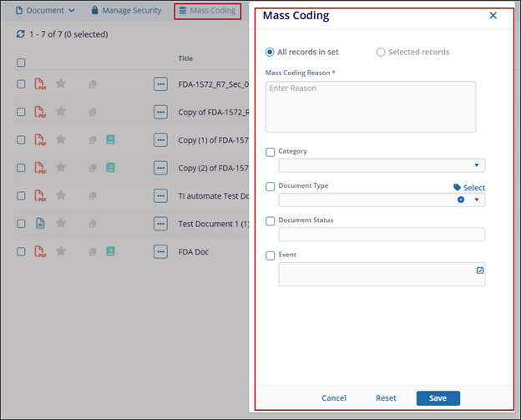
Task: Open the Document dropdown menu
Action: coord(45,11)
